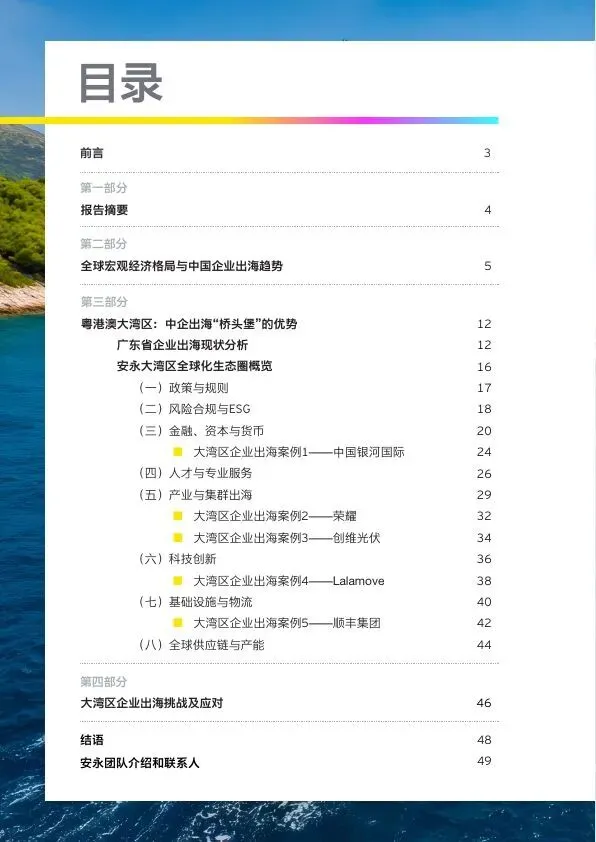Click yellow bullet beside 案例4 Lalamove

click(x=178, y=580)
